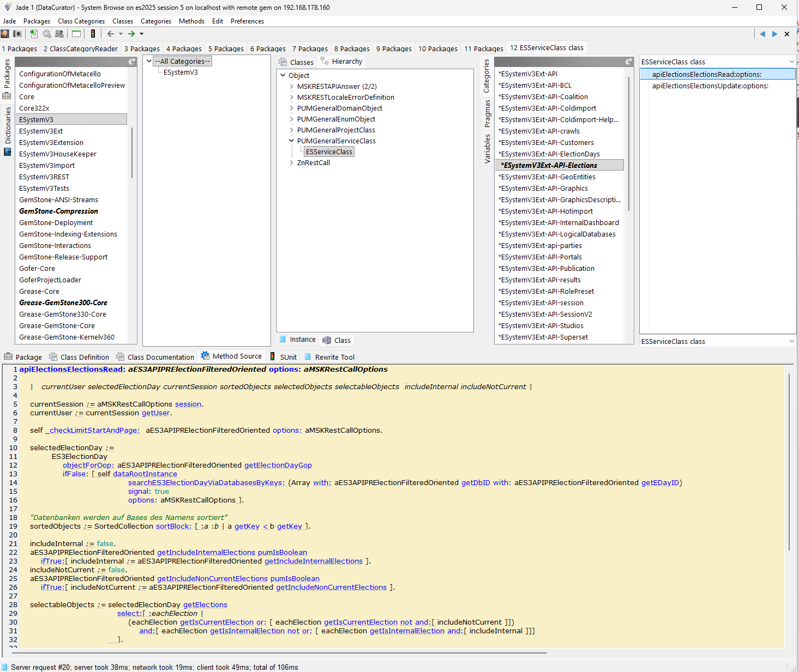The width and height of the screenshot is (799, 672).
Task: Switch to the Hierarchy tab
Action: [341, 62]
